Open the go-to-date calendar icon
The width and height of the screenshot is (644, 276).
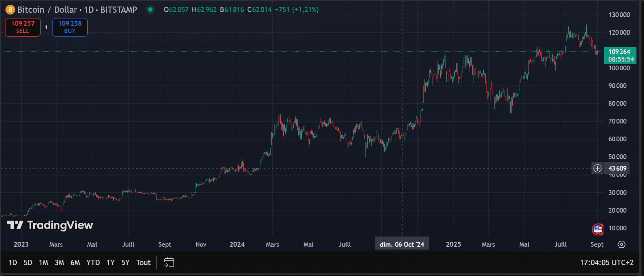[169, 262]
